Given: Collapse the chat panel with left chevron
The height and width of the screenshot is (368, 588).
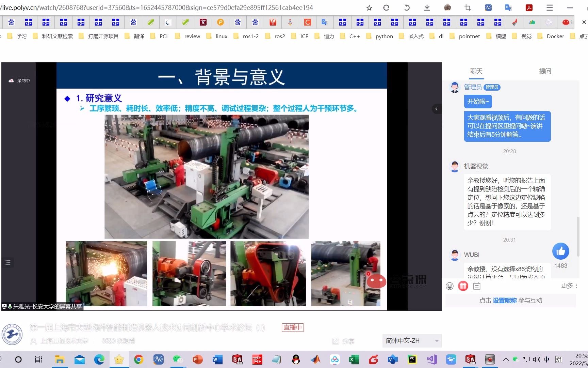Looking at the screenshot, I should click(x=437, y=109).
